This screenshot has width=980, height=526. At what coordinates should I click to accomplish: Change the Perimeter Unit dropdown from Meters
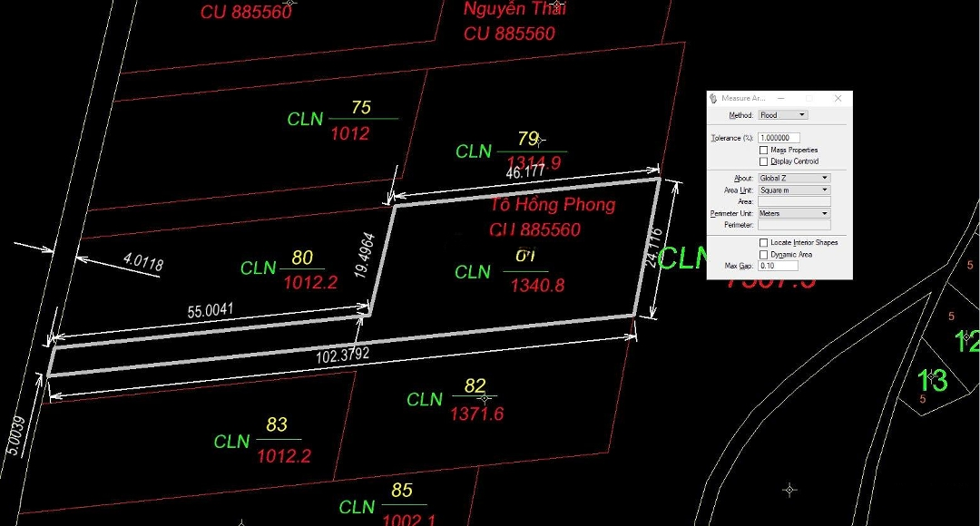pos(794,213)
